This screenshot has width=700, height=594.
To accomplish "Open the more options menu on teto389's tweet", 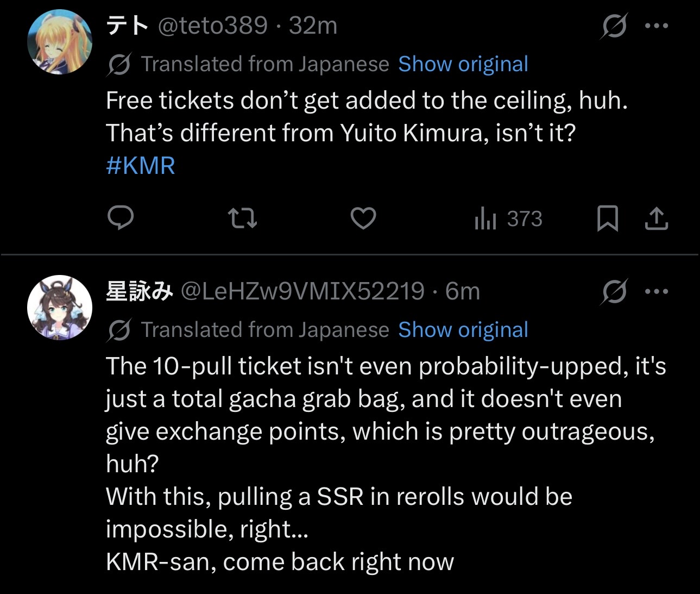I will 656,26.
